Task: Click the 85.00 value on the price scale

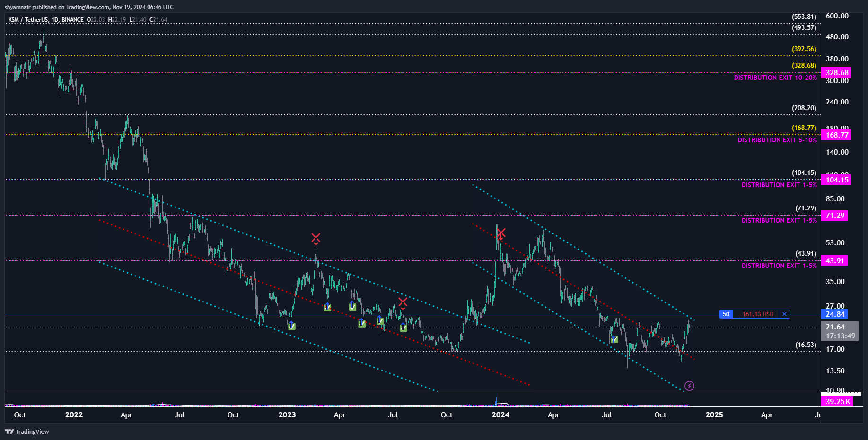Action: pyautogui.click(x=835, y=199)
